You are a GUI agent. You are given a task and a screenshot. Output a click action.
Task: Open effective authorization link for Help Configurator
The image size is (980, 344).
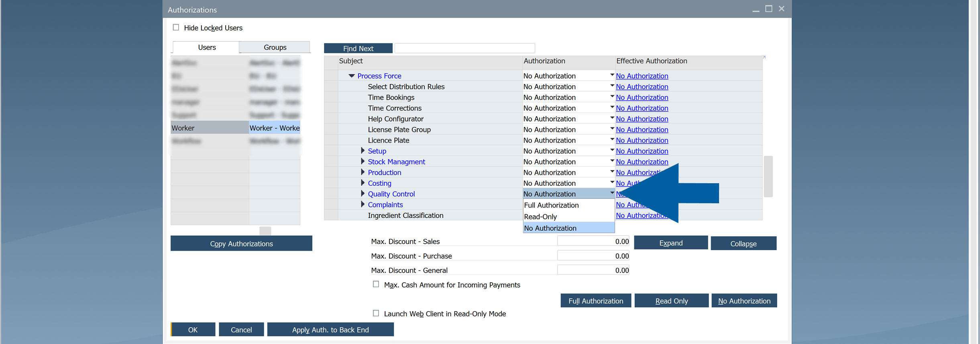tap(642, 119)
